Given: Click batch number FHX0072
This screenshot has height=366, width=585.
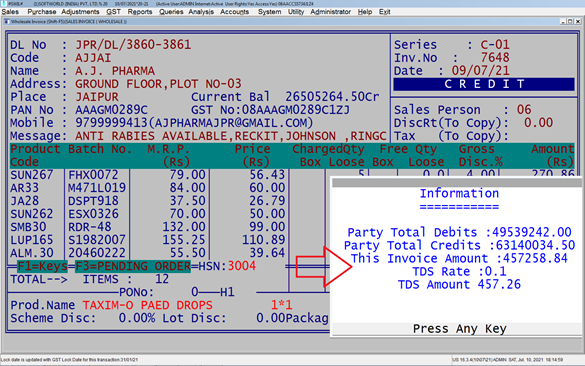Looking at the screenshot, I should (x=93, y=175).
